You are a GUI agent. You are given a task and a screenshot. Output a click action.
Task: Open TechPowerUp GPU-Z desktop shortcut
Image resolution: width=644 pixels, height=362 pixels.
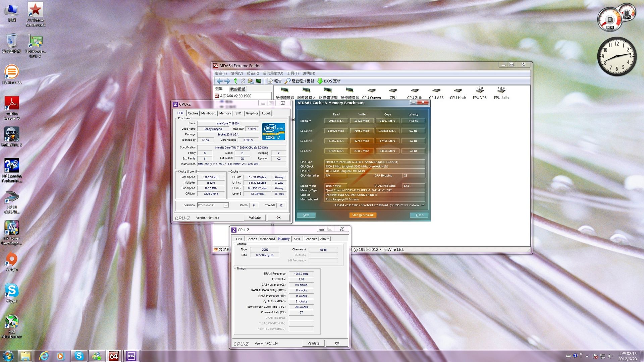(x=35, y=46)
